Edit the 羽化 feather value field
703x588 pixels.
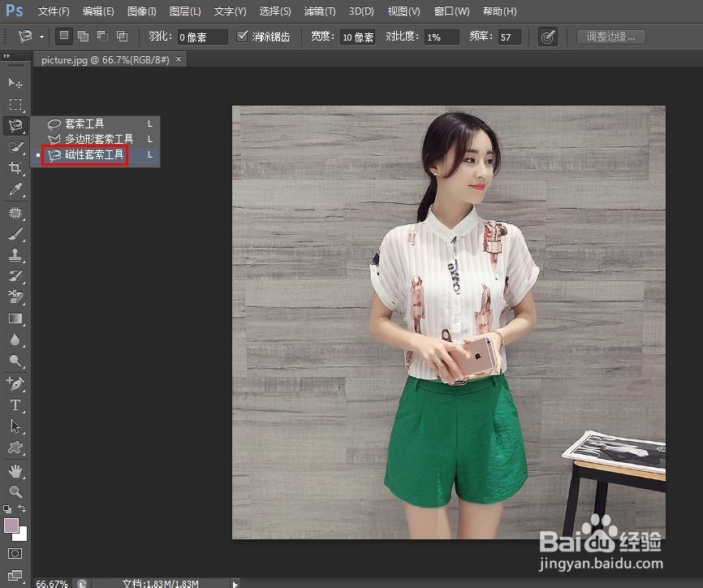pos(203,37)
